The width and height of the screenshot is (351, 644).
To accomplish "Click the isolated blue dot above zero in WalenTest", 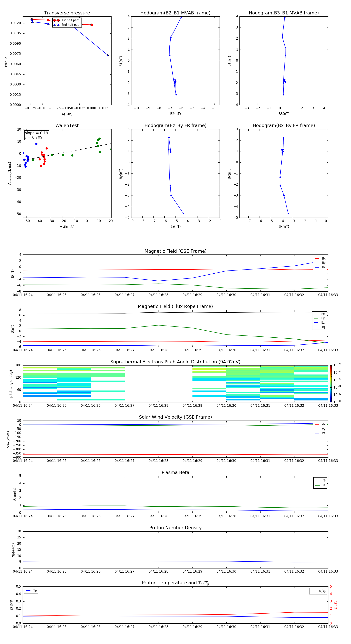I will coord(36,144).
